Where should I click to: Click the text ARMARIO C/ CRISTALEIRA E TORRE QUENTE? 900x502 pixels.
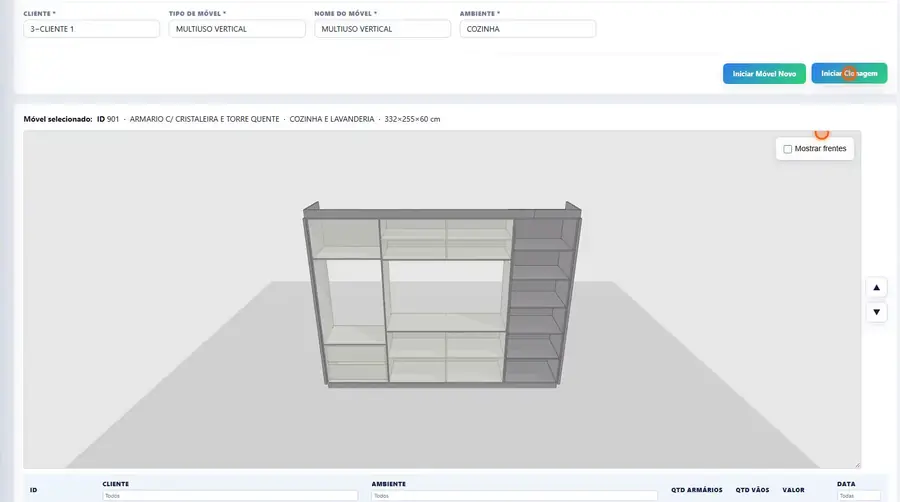204,119
